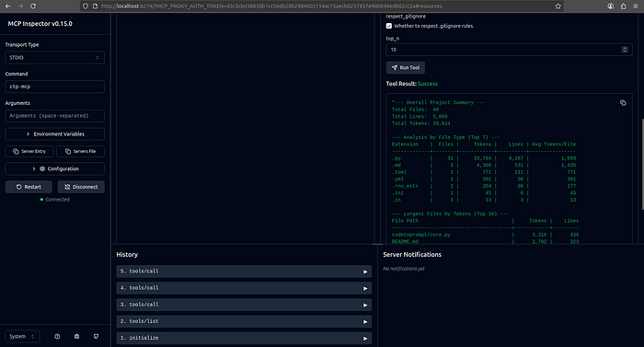The image size is (644, 347).
Task: Click the browser forward arrow
Action: 20,6
